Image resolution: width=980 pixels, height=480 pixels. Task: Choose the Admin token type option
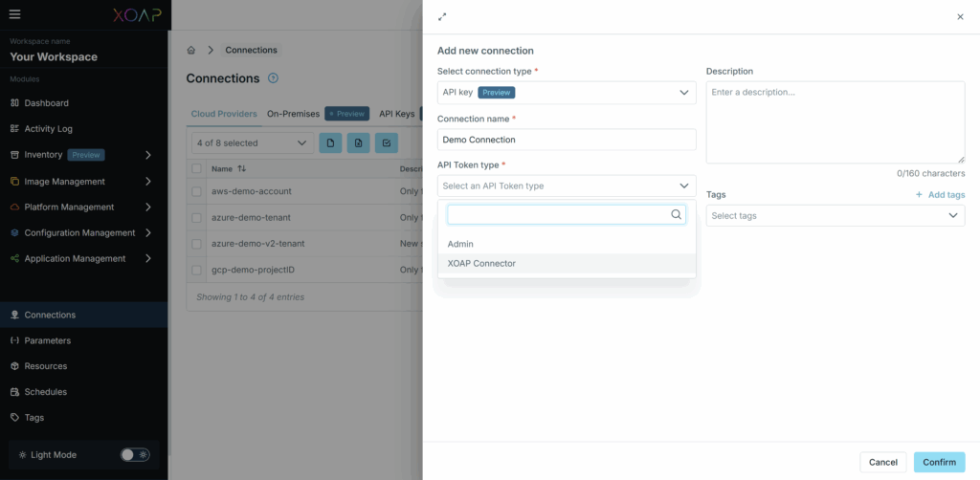(x=567, y=244)
